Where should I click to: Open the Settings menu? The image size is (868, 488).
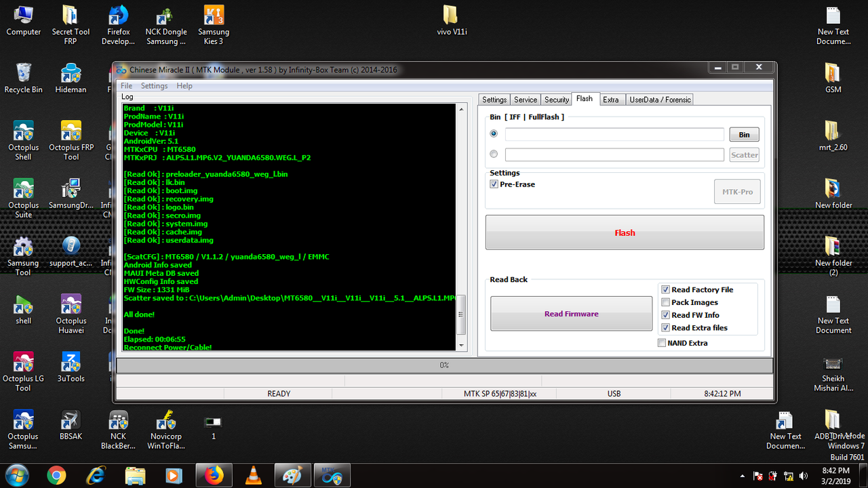(154, 86)
